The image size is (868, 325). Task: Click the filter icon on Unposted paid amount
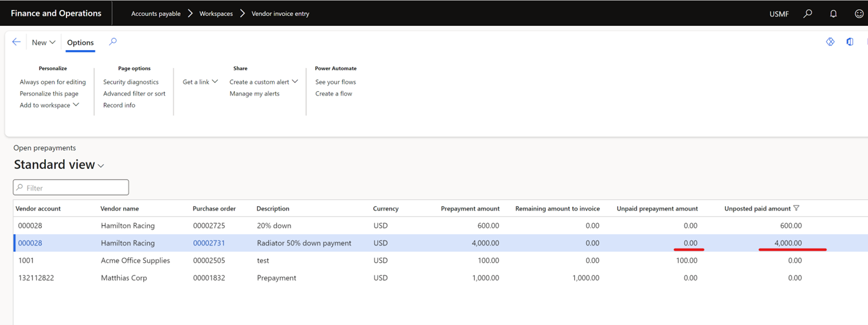[x=797, y=208]
